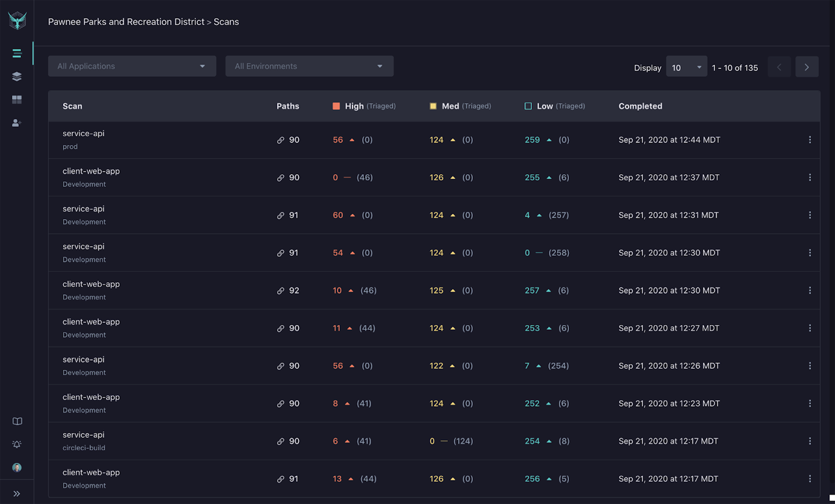This screenshot has width=835, height=504.
Task: Open the All Environments dropdown
Action: 309,66
